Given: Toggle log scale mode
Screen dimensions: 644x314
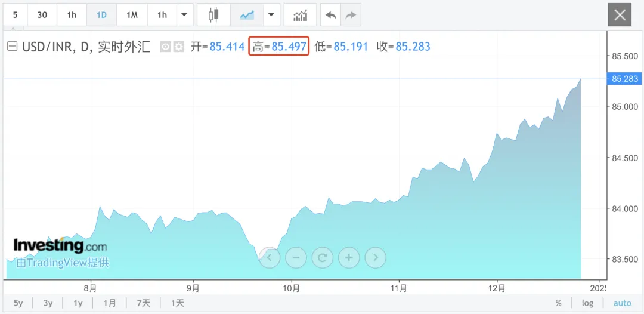Looking at the screenshot, I should pyautogui.click(x=587, y=303).
